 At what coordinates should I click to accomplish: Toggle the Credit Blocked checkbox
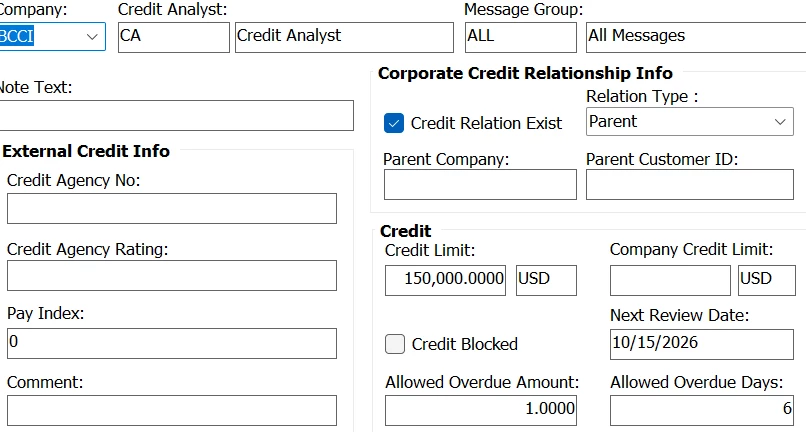[395, 344]
